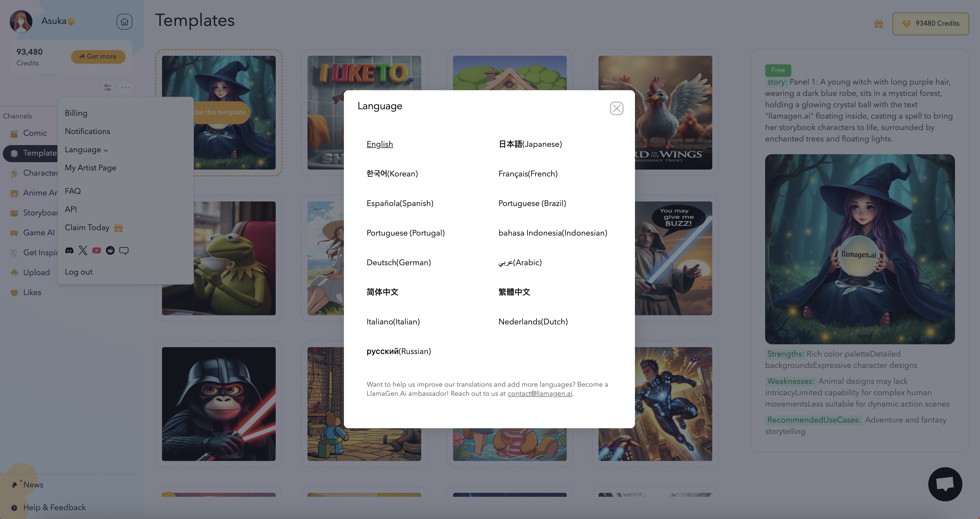Click English language selection
This screenshot has height=519, width=980.
point(379,144)
